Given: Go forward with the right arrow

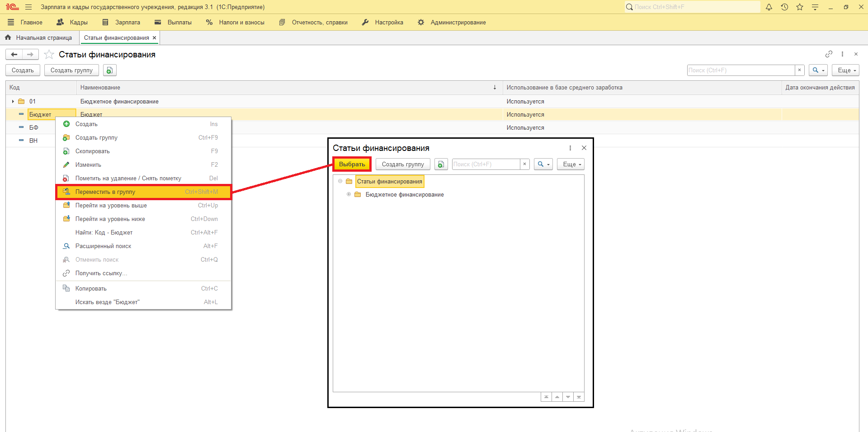Looking at the screenshot, I should (x=30, y=55).
